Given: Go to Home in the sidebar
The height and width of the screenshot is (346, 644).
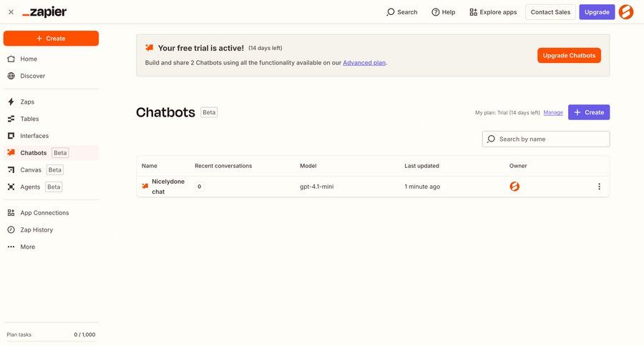Looking at the screenshot, I should click(51, 59).
